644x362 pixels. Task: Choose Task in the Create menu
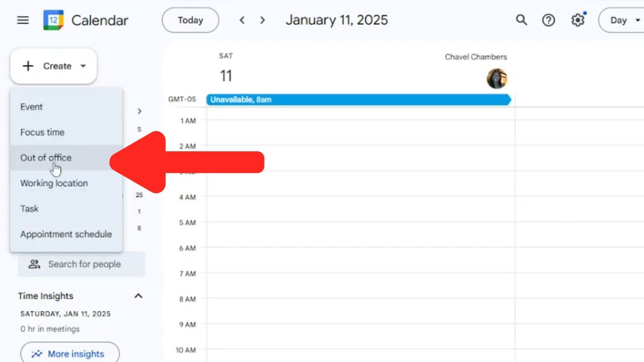(x=30, y=209)
